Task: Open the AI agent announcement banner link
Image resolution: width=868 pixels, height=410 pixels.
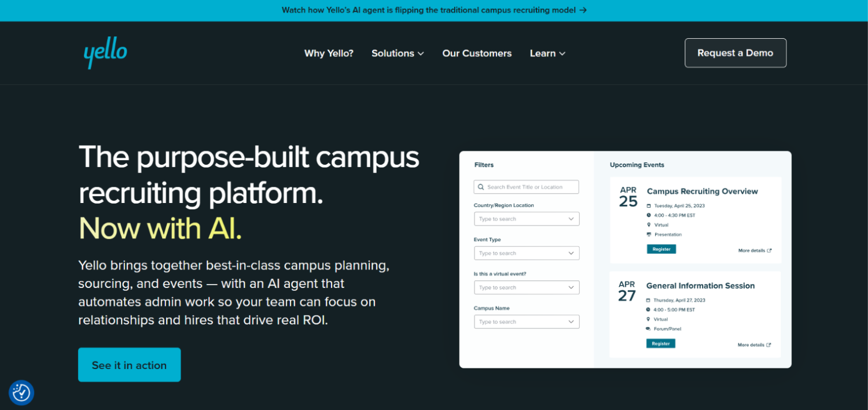Action: [434, 10]
